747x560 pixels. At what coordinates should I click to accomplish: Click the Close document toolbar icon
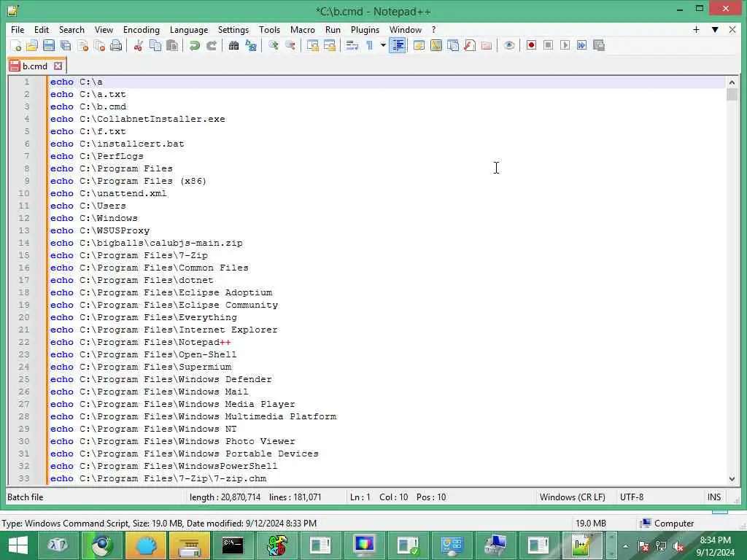click(x=82, y=45)
